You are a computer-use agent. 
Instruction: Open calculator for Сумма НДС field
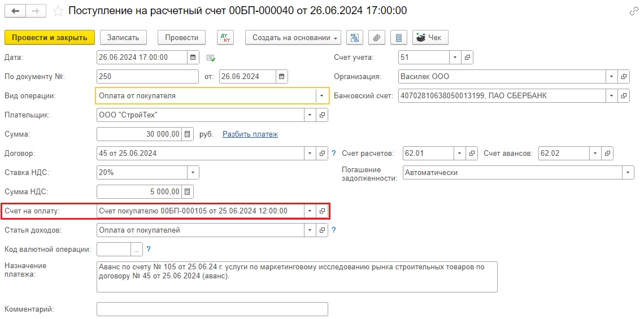188,191
